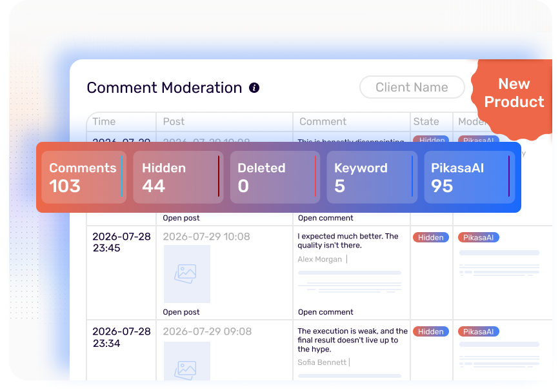Click the Client Name field
The width and height of the screenshot is (560, 392).
412,87
